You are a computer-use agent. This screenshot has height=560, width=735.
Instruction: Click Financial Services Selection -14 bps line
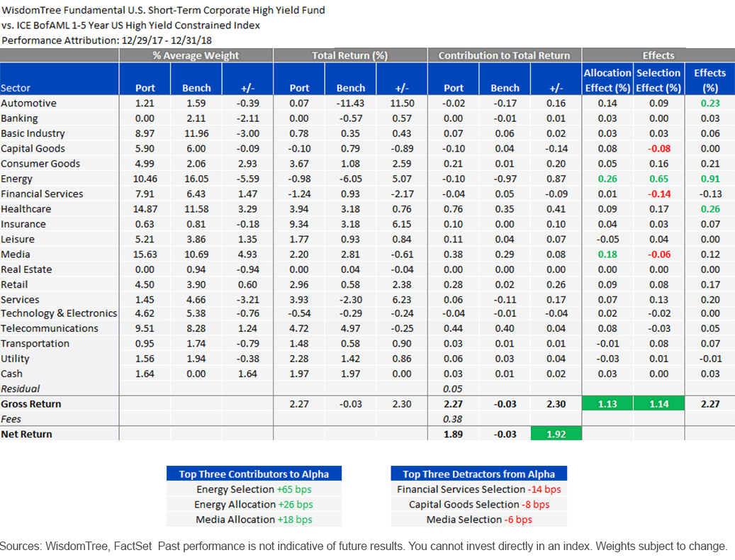coord(478,489)
